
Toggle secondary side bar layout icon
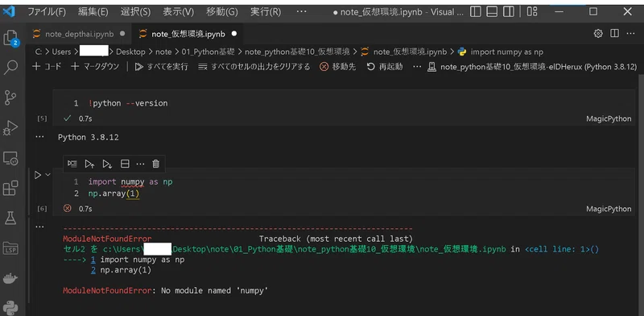tap(509, 11)
